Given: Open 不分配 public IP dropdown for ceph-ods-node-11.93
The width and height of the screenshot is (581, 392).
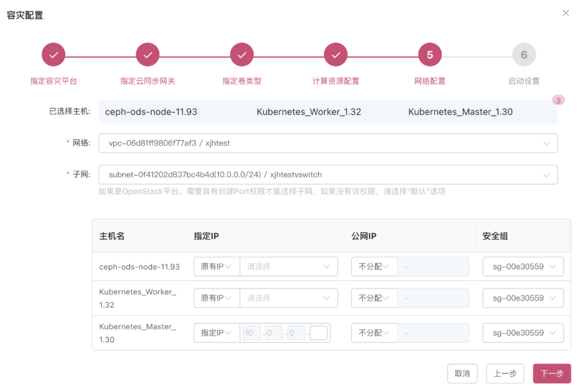Looking at the screenshot, I should (374, 266).
